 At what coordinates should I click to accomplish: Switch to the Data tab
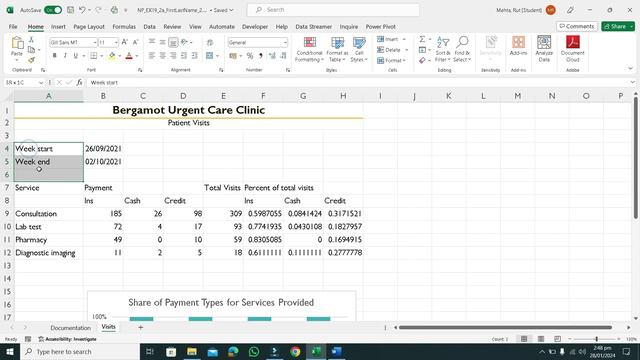coord(149,27)
